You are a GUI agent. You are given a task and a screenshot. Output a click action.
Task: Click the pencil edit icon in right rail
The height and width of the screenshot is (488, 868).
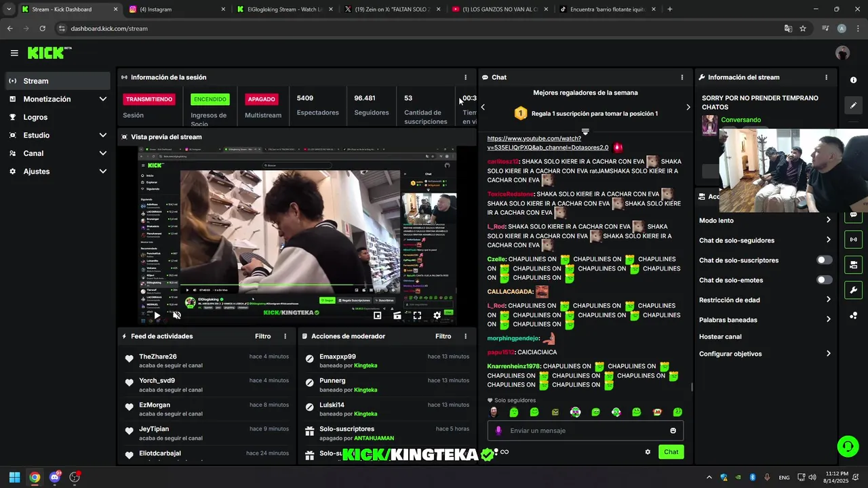pos(853,105)
